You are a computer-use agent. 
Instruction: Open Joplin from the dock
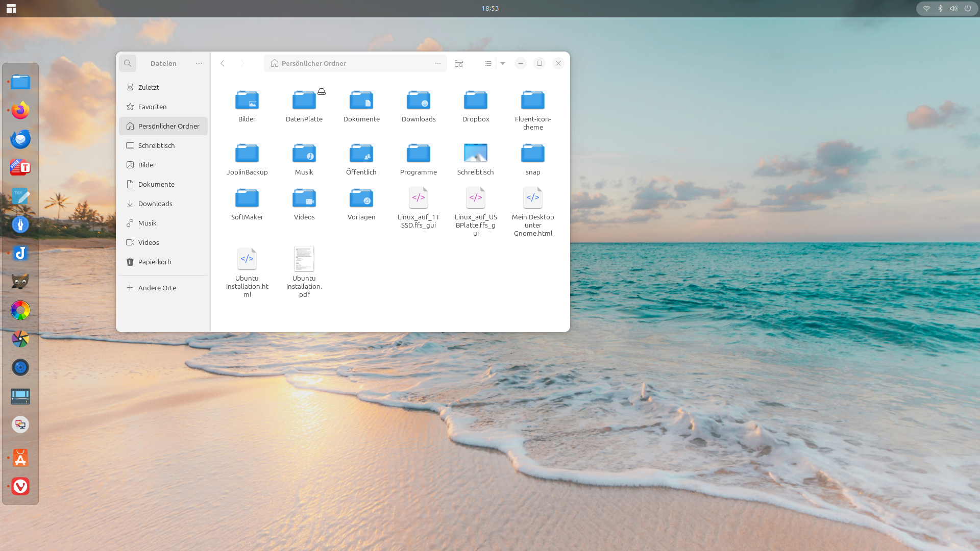(20, 253)
